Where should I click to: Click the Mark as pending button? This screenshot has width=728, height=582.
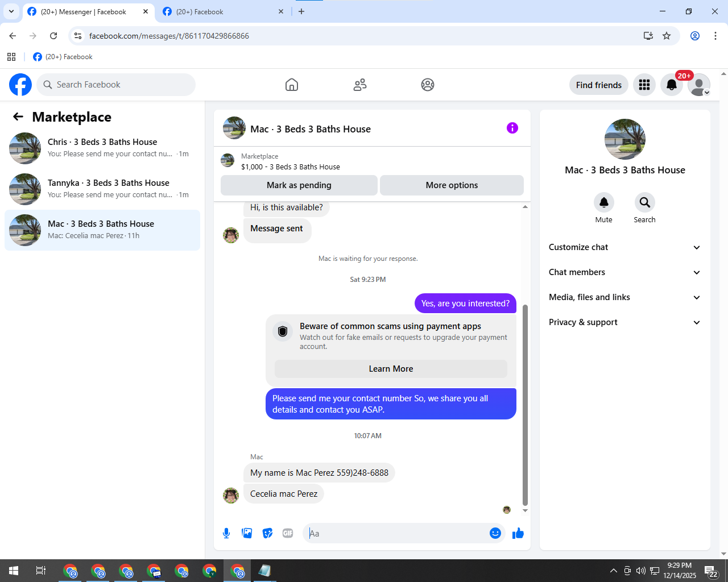tap(299, 185)
